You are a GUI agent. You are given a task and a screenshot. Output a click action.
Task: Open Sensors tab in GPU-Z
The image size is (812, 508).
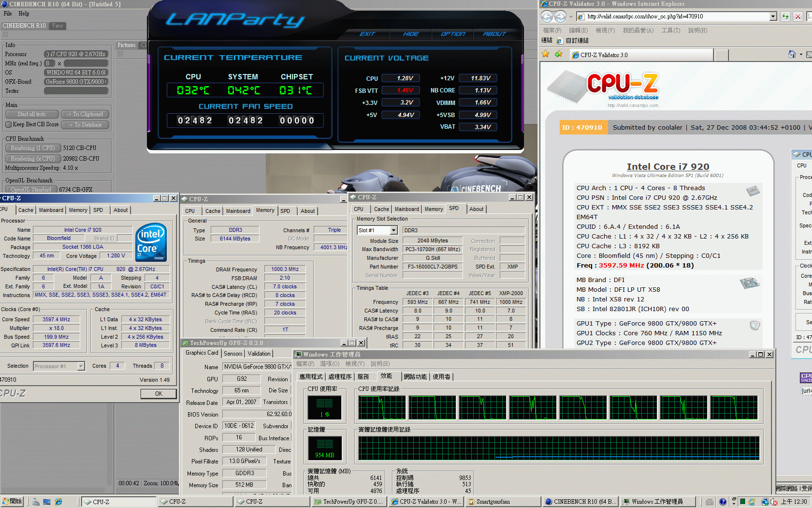233,354
